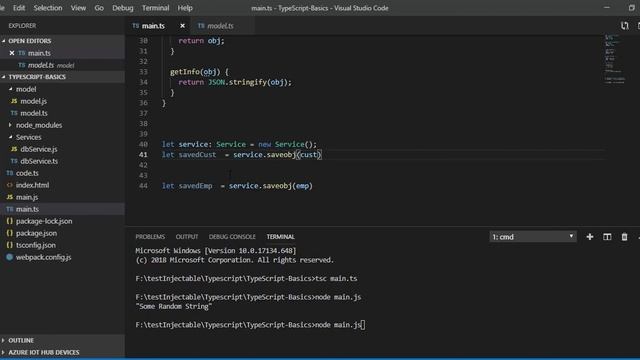Open webpack.config.js file
This screenshot has height=360, width=640.
pos(43,257)
